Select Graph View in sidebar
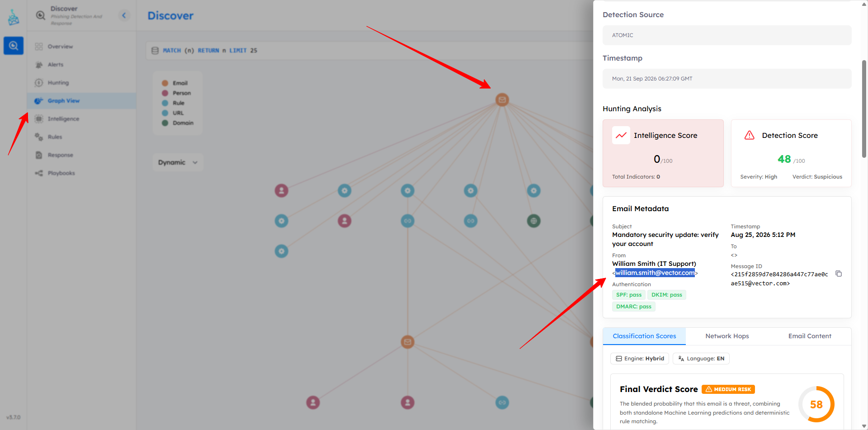This screenshot has height=430, width=868. [81, 101]
